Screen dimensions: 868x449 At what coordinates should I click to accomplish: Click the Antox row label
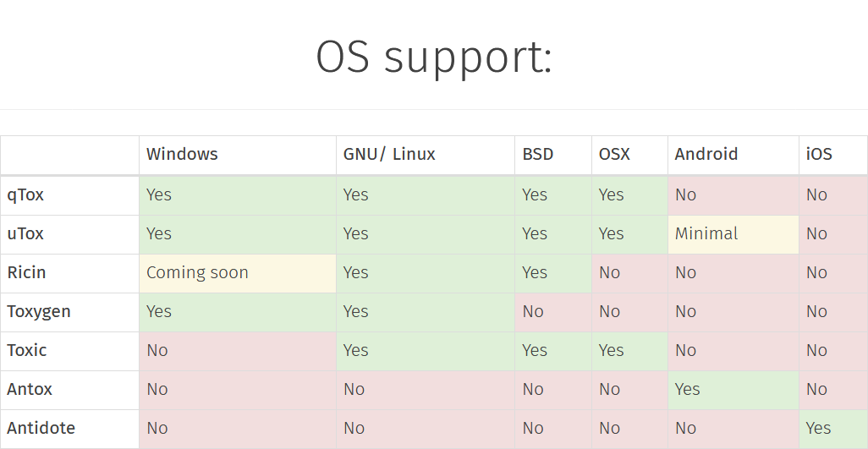(30, 390)
